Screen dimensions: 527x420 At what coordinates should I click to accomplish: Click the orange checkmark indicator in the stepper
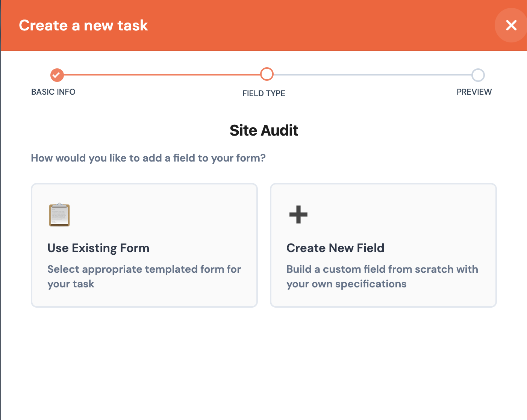(x=57, y=75)
